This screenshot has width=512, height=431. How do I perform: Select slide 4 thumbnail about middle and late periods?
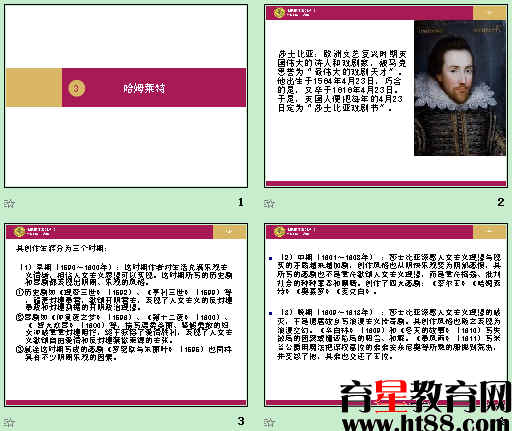click(386, 315)
